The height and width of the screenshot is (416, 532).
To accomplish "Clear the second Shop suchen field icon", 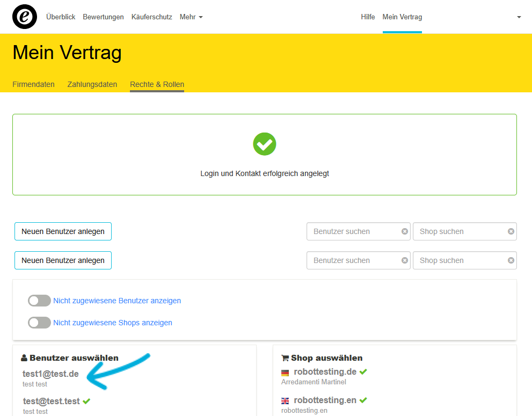I will pos(511,260).
